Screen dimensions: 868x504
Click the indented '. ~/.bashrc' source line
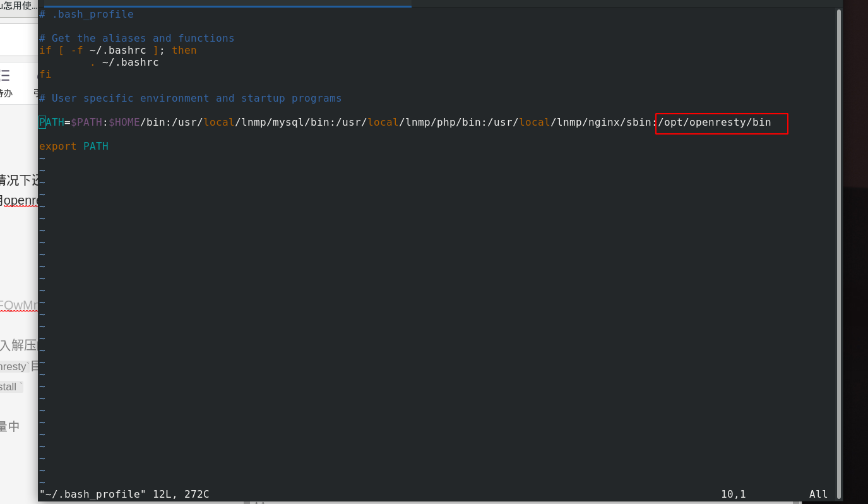124,62
